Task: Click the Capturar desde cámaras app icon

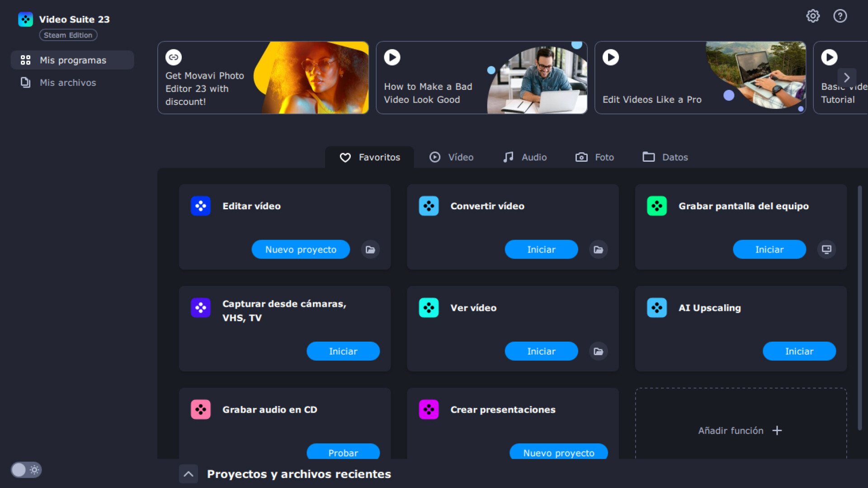Action: coord(201,308)
